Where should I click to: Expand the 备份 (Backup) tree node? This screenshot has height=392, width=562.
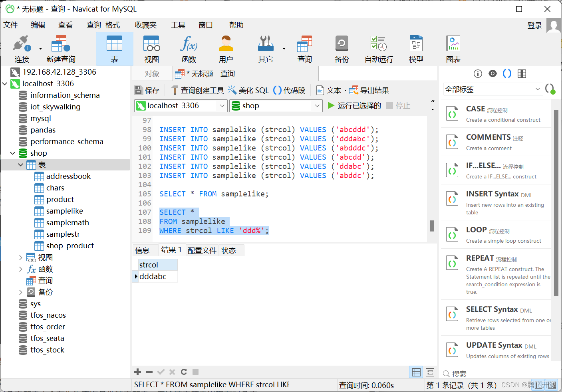pos(21,292)
